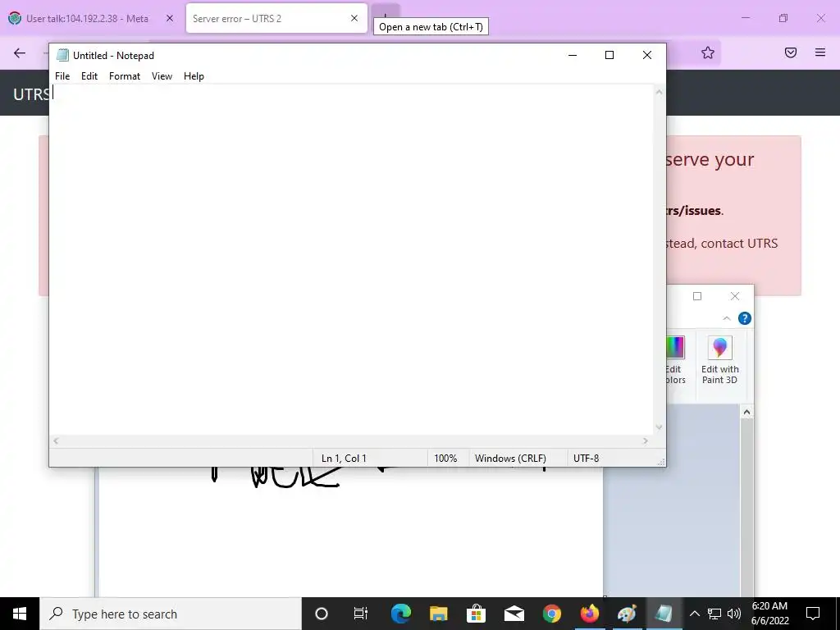This screenshot has width=840, height=630.
Task: Open Task View on the taskbar
Action: click(x=361, y=614)
